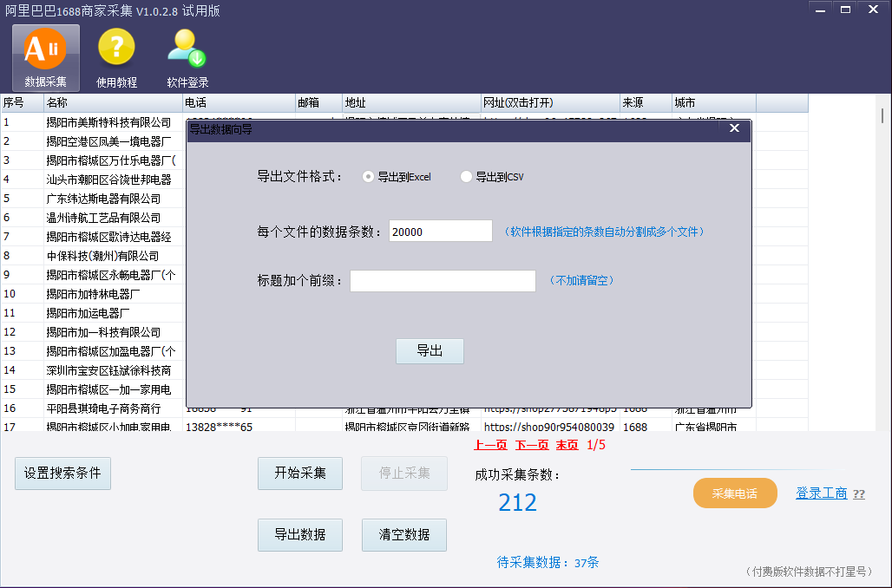Open the 使用教程 help icon

coord(116,57)
